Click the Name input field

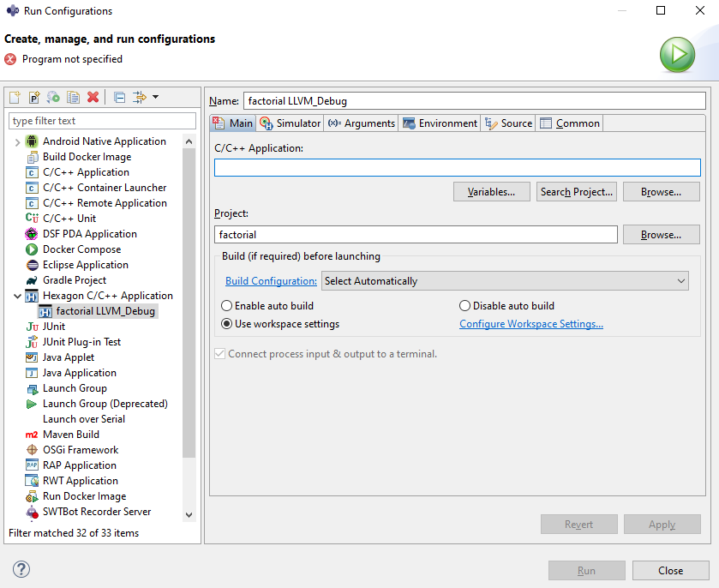[x=475, y=101]
